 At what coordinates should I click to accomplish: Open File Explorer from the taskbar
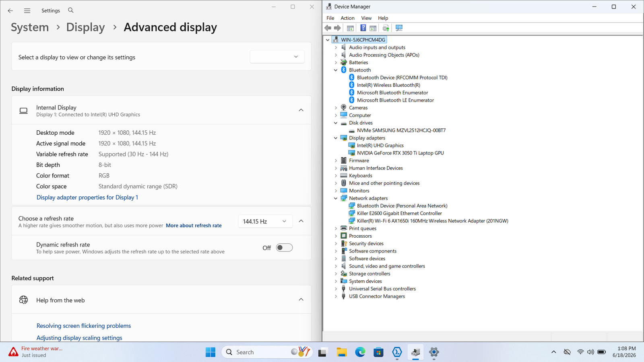tap(341, 352)
